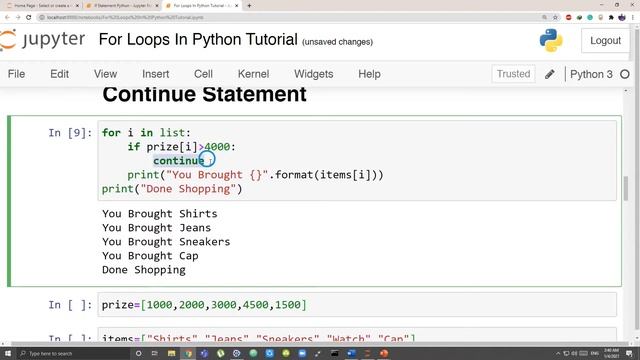Close the If Statement Python browser tab
The height and width of the screenshot is (360, 640).
(157, 6)
